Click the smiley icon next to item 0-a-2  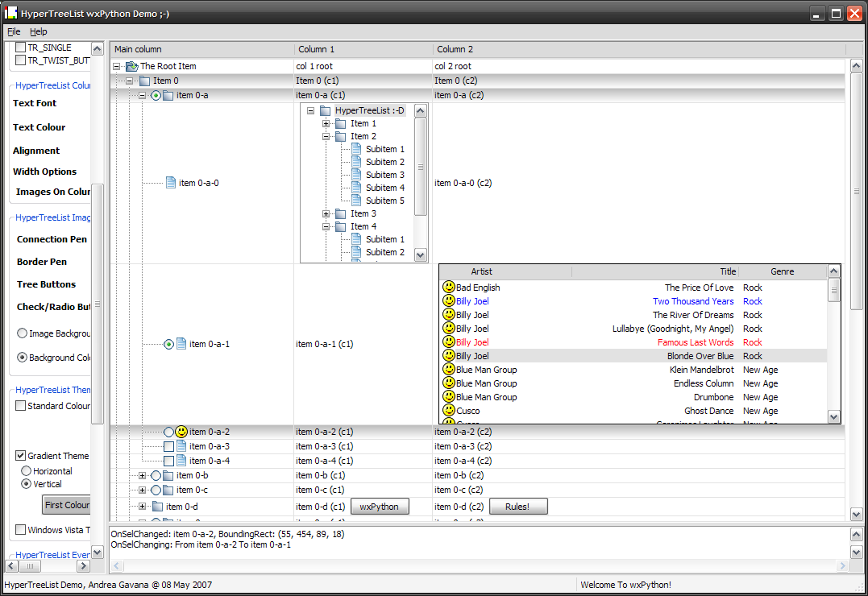click(x=181, y=432)
